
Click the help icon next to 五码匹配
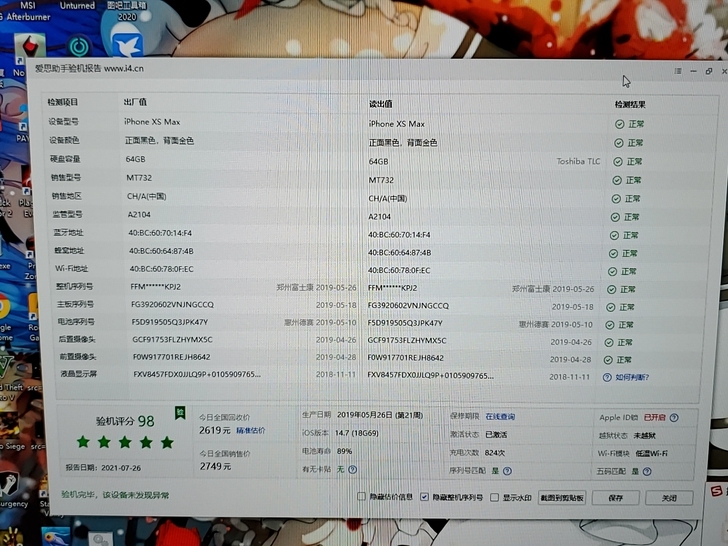pos(647,471)
